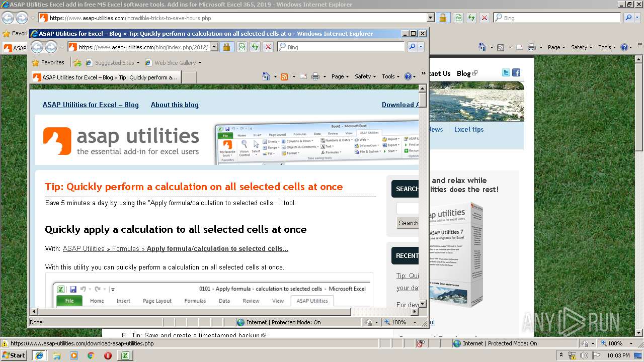
Task: Click Back arrow in front blog window
Action: point(37,47)
